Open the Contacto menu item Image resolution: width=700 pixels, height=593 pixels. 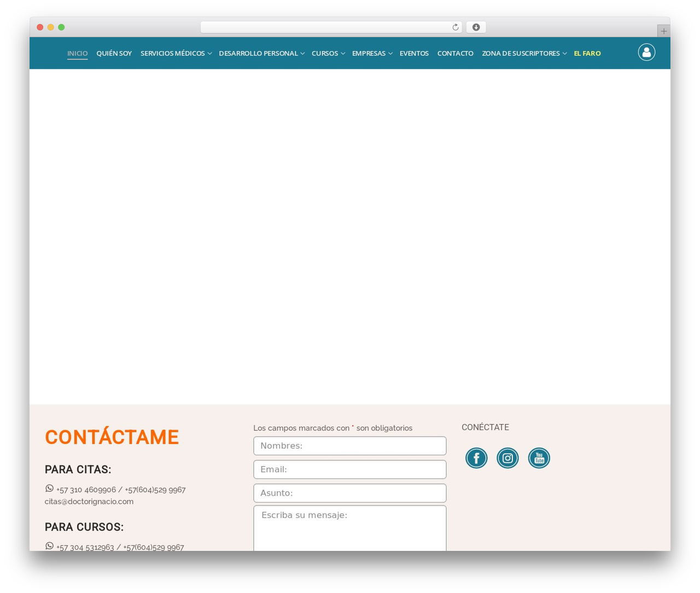455,53
